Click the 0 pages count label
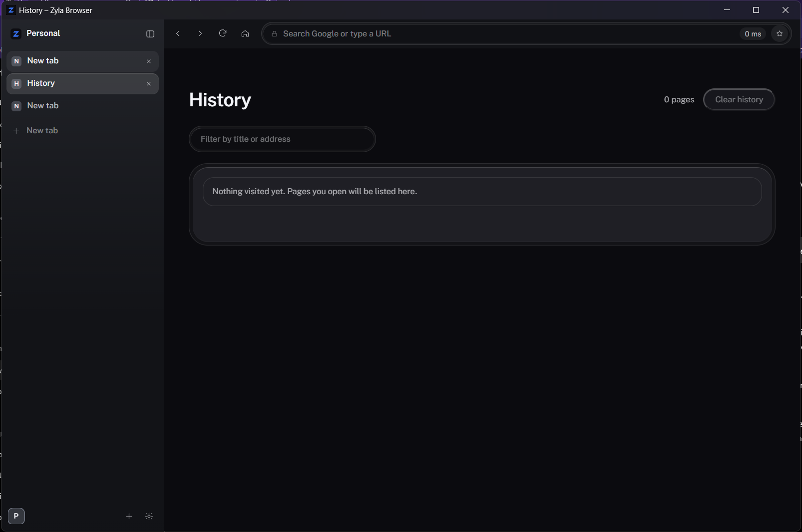 pyautogui.click(x=679, y=99)
